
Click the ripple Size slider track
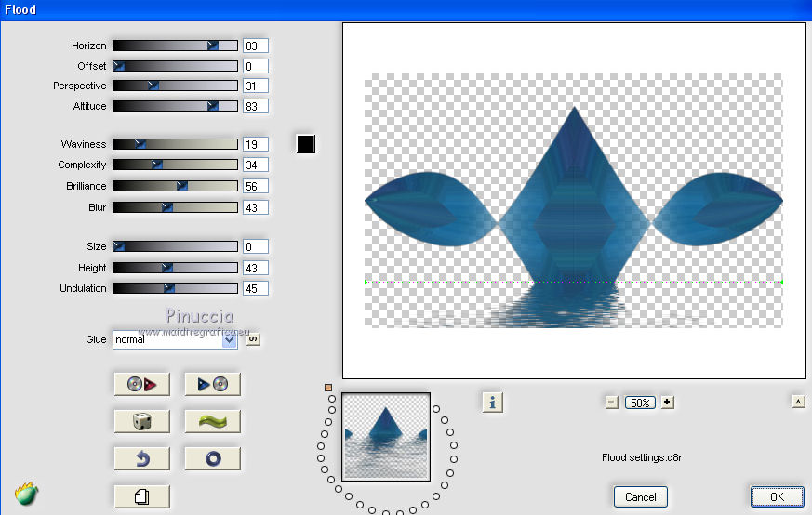pyautogui.click(x=175, y=246)
